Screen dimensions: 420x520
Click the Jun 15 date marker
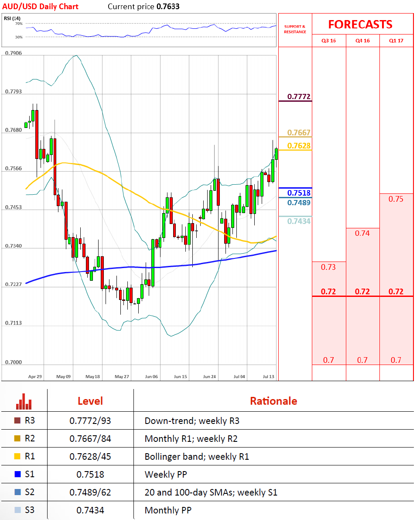[x=180, y=376]
